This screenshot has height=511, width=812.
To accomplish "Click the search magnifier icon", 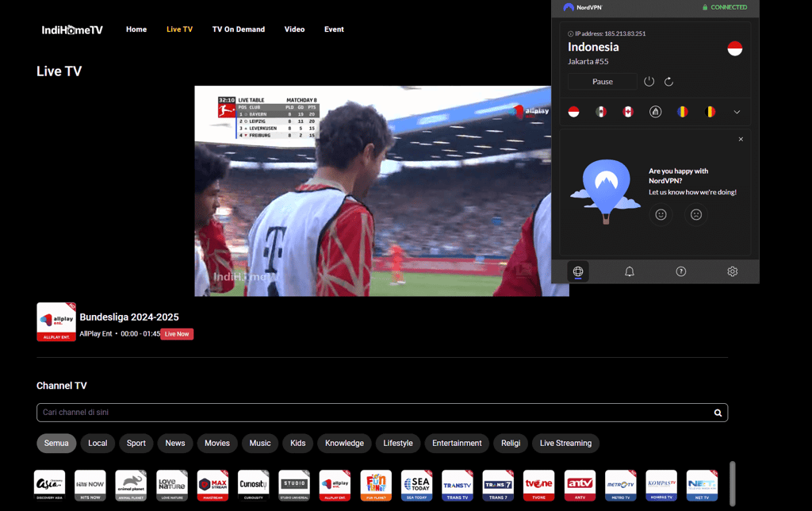I will tap(718, 413).
